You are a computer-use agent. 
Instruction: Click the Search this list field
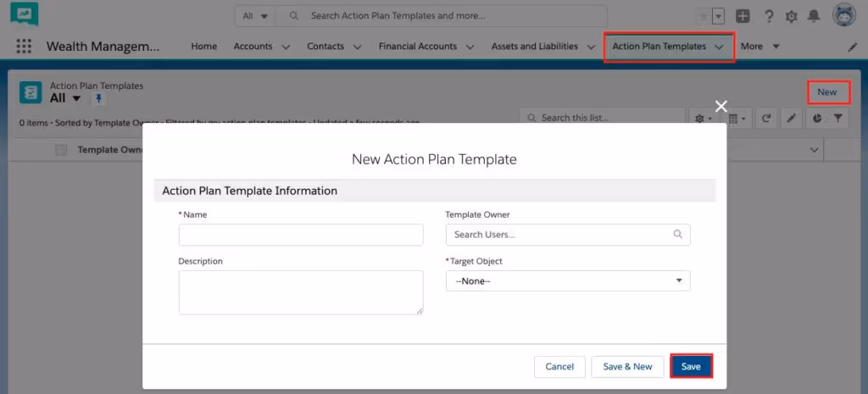pos(603,118)
